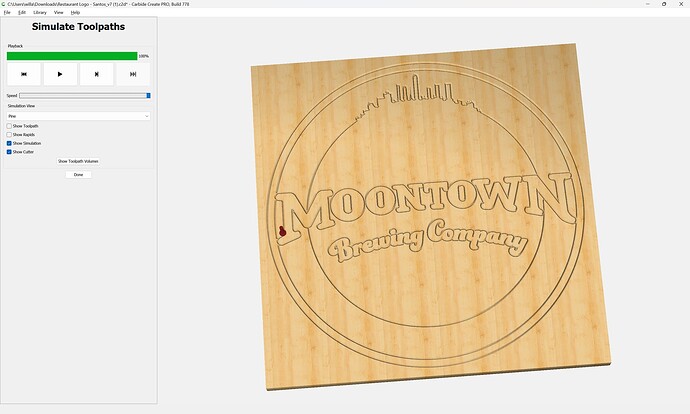The height and width of the screenshot is (414, 690).
Task: Step the simulation forward one move
Action: click(97, 74)
